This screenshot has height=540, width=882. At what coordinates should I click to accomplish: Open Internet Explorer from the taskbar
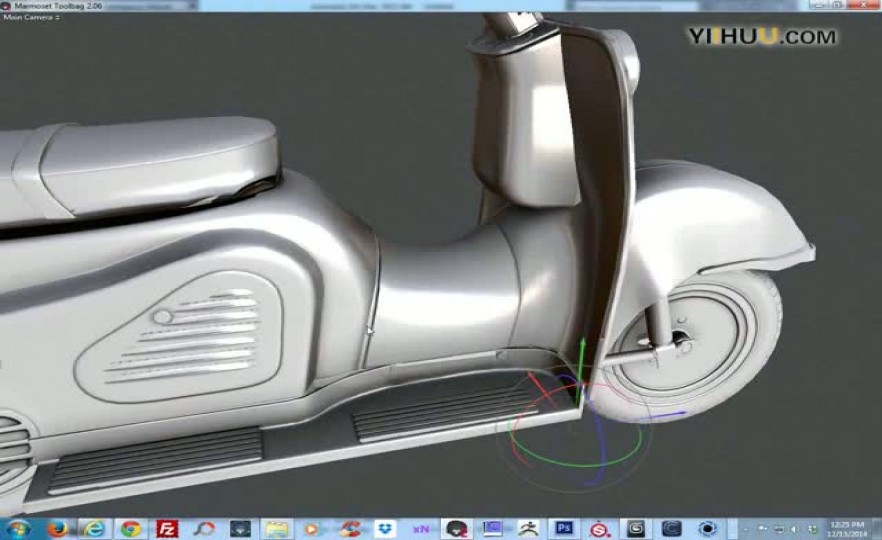tap(94, 529)
